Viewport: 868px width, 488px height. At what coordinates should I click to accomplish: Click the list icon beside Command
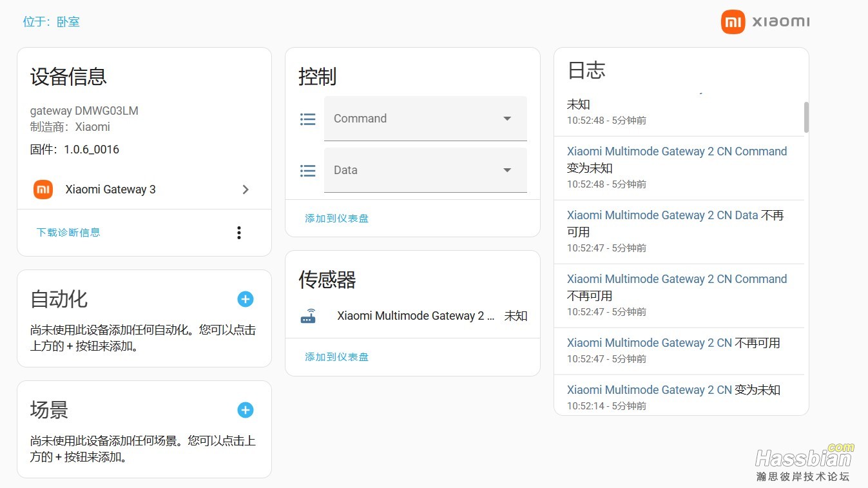click(x=308, y=119)
